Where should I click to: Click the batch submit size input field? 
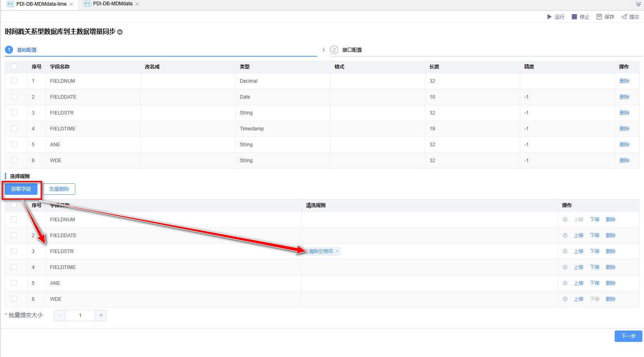tap(80, 315)
